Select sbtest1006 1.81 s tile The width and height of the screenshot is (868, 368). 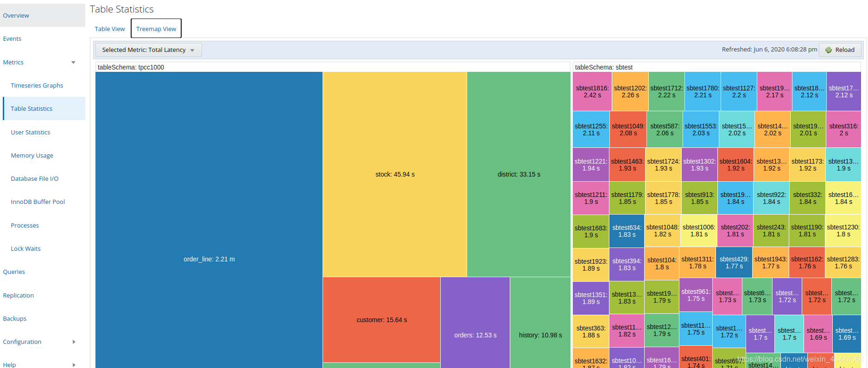click(699, 230)
